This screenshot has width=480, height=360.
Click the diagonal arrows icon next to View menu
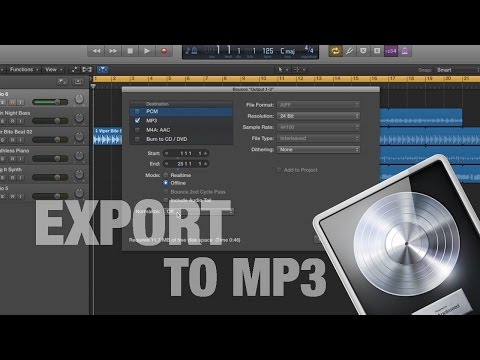click(x=75, y=69)
